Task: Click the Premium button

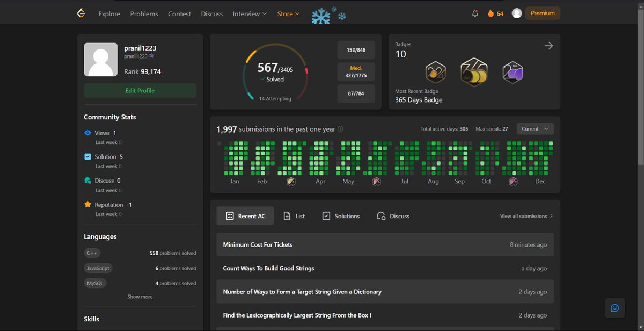Action: [542, 12]
